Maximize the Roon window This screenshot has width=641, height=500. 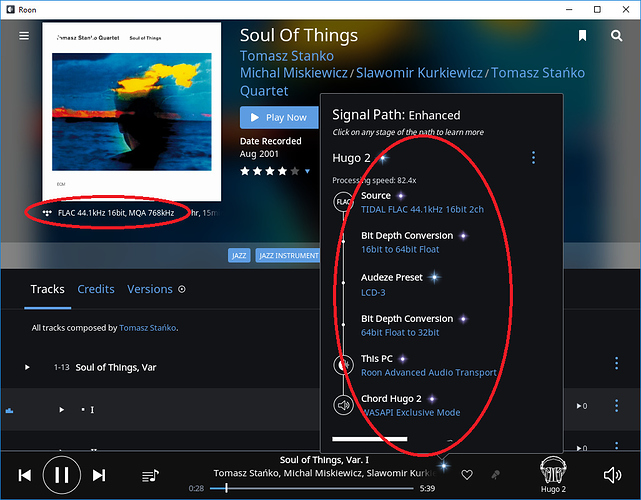[597, 9]
